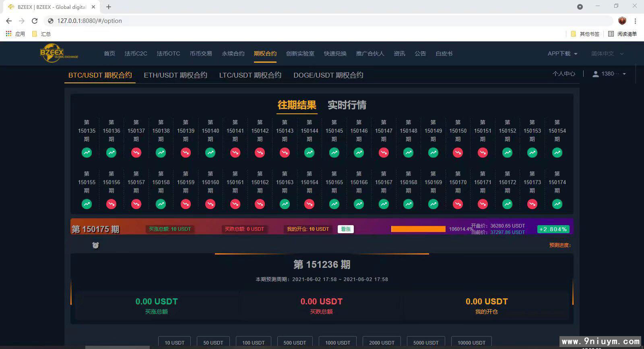Open the browser extension shield icon

(622, 21)
